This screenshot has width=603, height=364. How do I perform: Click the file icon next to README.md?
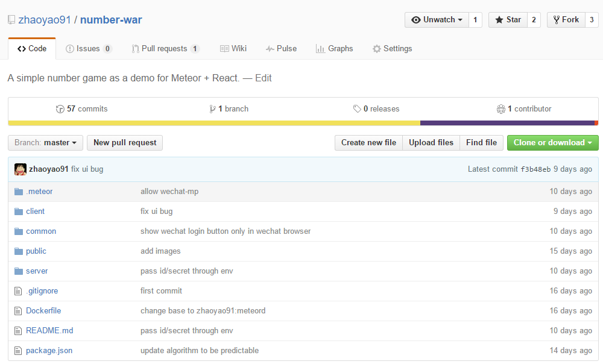pos(18,331)
